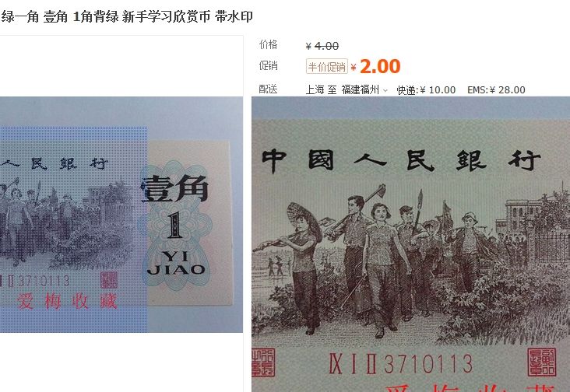Click the 促销 label

tap(269, 65)
